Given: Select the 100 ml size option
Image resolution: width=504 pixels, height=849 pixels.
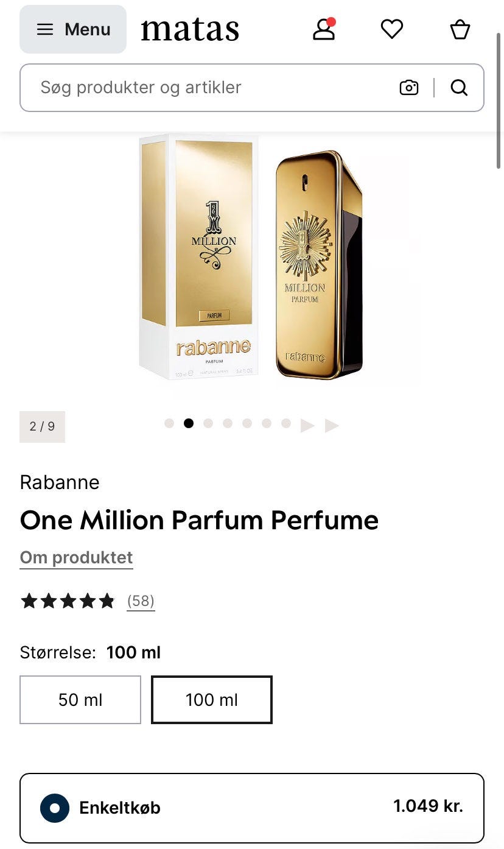Looking at the screenshot, I should click(x=212, y=700).
